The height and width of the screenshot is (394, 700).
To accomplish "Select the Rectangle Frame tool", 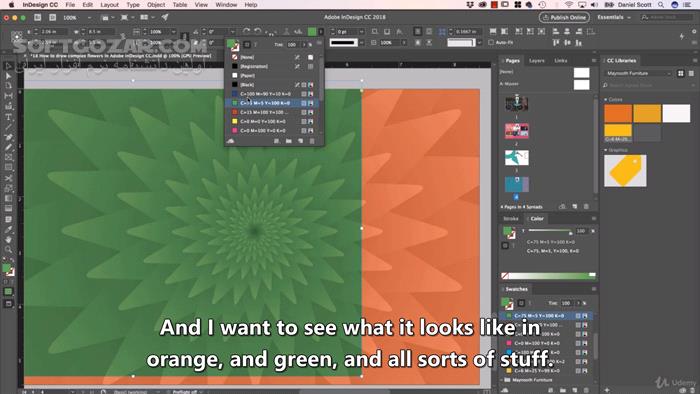I will 8,158.
